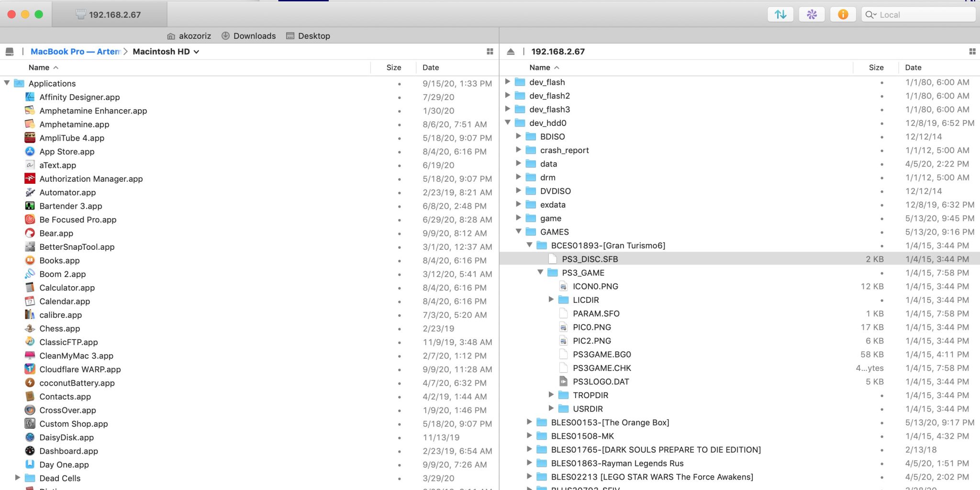Toggle grid view in left pane
This screenshot has height=490, width=980.
[x=490, y=51]
